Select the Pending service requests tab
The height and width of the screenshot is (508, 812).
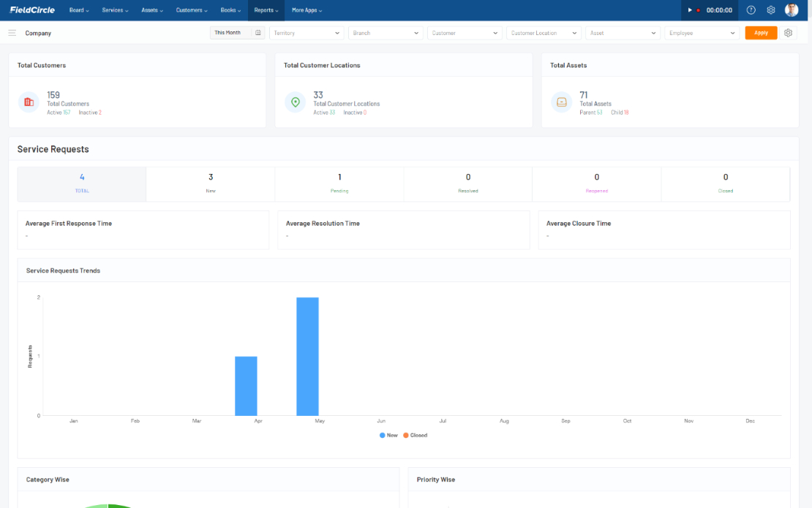pyautogui.click(x=339, y=183)
